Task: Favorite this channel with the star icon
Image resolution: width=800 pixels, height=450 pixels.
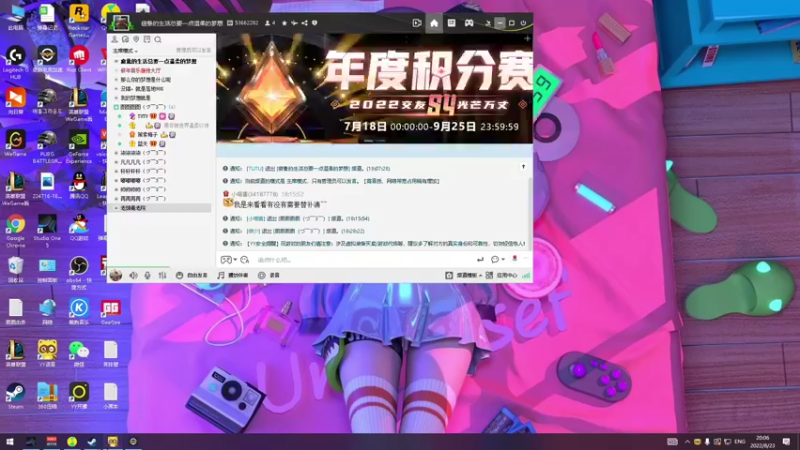Action: coord(285,23)
